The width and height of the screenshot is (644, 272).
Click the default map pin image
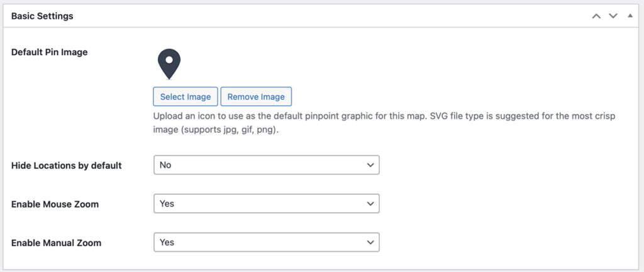coord(168,64)
